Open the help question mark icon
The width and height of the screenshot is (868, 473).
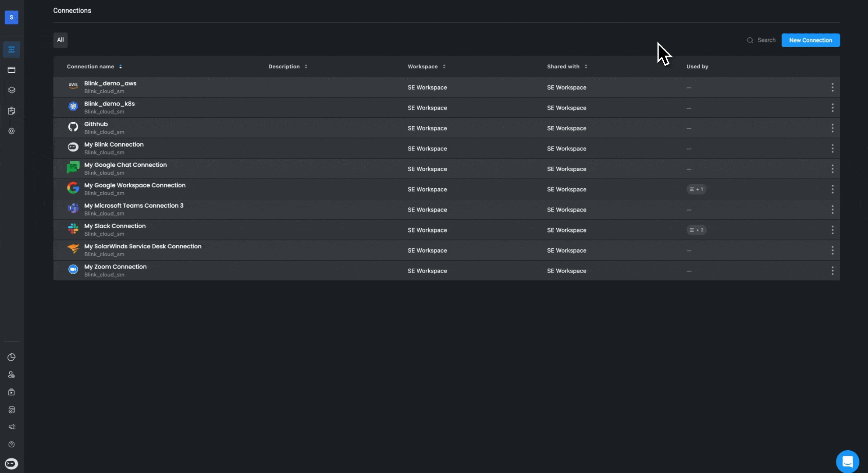[11, 445]
